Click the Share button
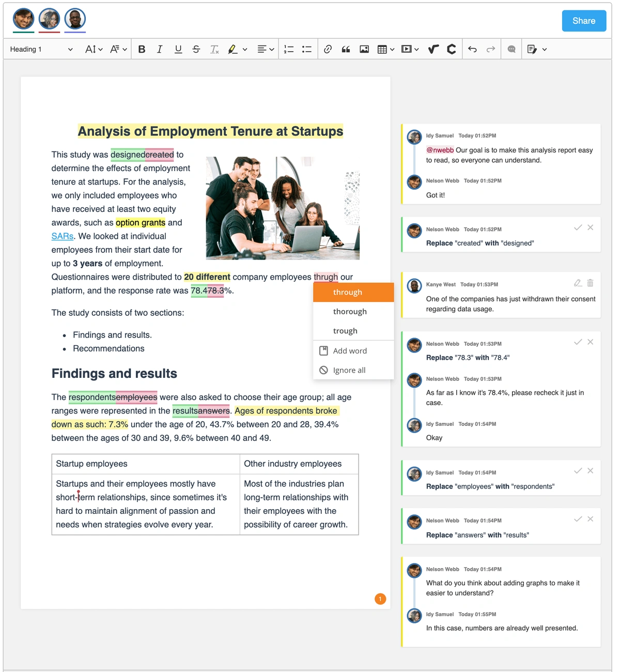 click(584, 21)
